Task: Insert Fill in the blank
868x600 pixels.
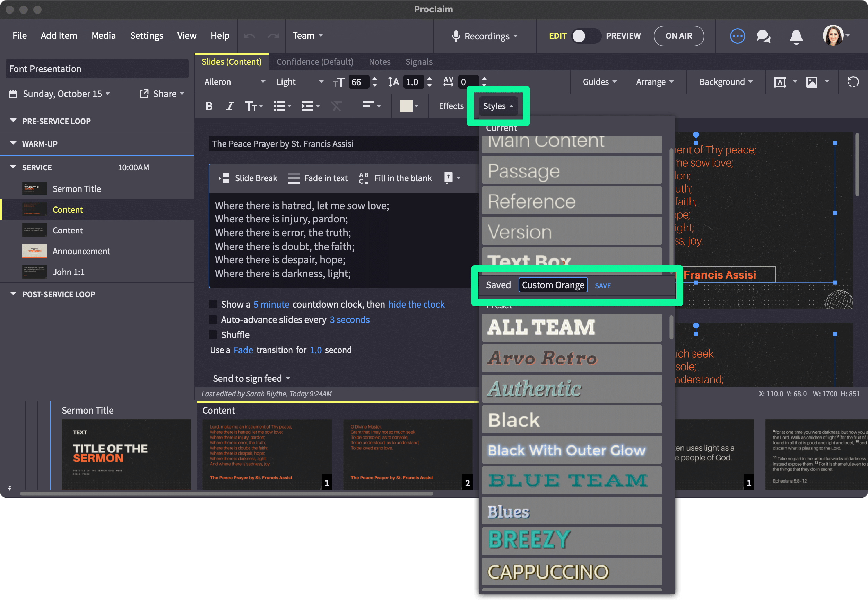Action: click(395, 178)
